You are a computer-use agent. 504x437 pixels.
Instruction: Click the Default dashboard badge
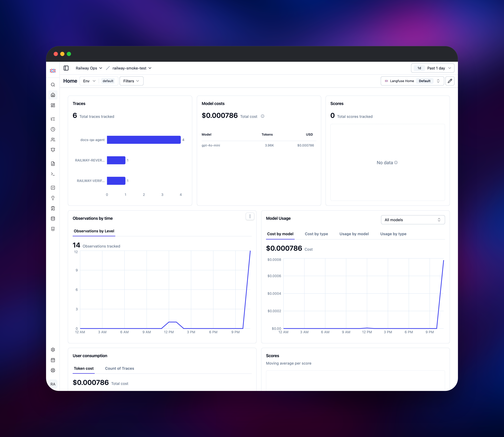(x=425, y=81)
